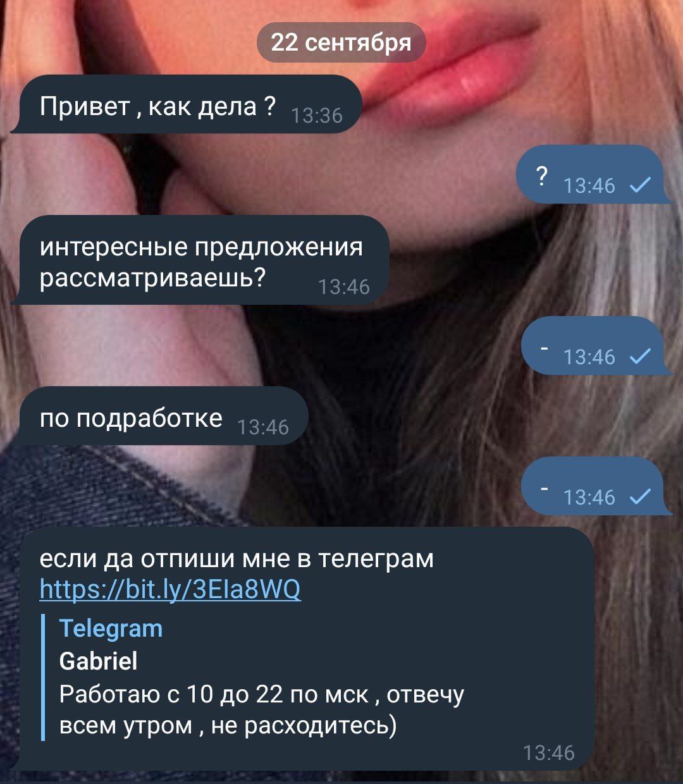Tap the 22 сентября date badge
683x784 pixels.
coord(341,42)
